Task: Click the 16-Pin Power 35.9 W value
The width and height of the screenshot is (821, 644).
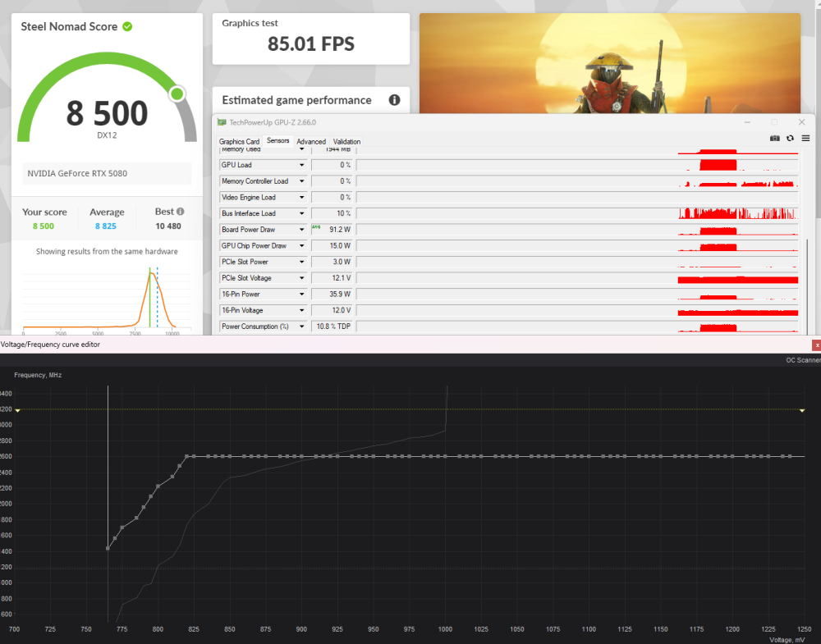Action: coord(332,294)
